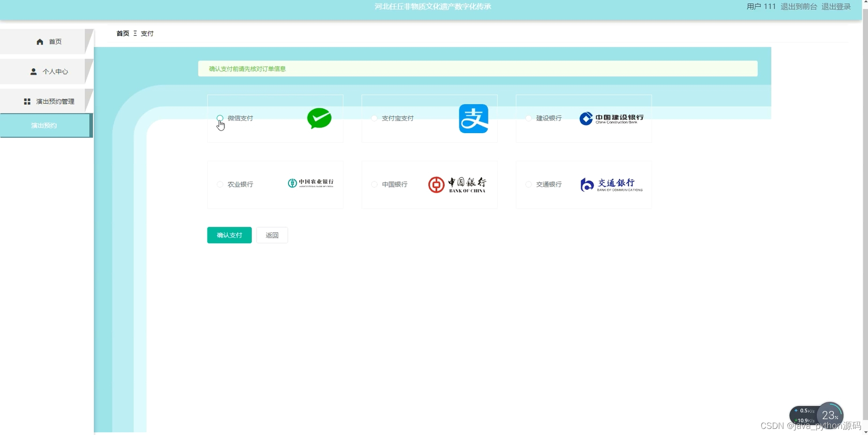Click the page title 河北任丘非物质文化遗产数字化传承
Viewport: 868px width, 435px height.
[x=433, y=7]
